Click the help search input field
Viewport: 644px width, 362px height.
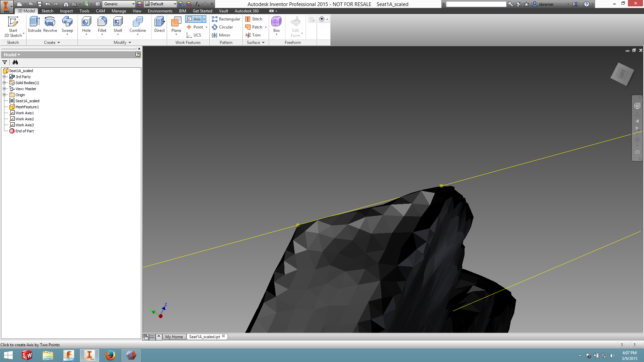point(476,4)
